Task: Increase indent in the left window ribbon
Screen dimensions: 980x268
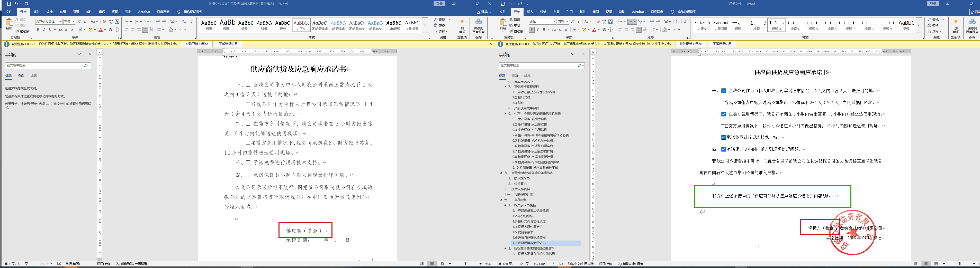Action: click(x=164, y=22)
